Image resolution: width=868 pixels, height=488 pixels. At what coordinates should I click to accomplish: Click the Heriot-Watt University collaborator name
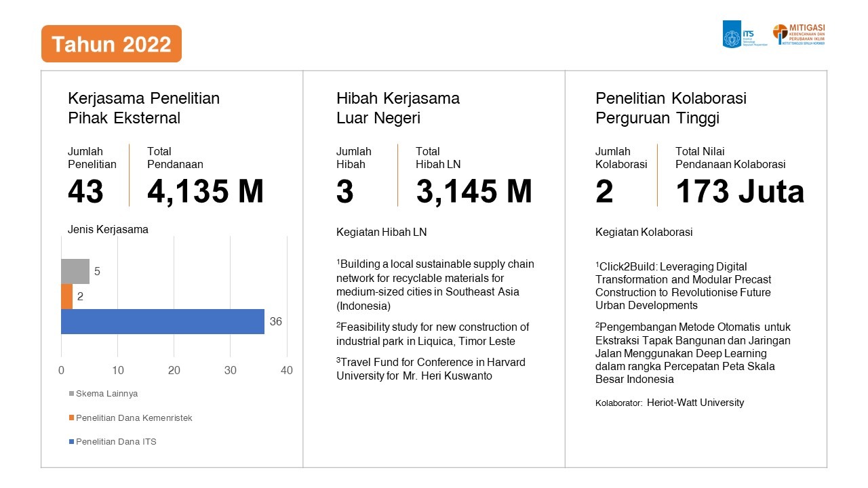point(695,403)
